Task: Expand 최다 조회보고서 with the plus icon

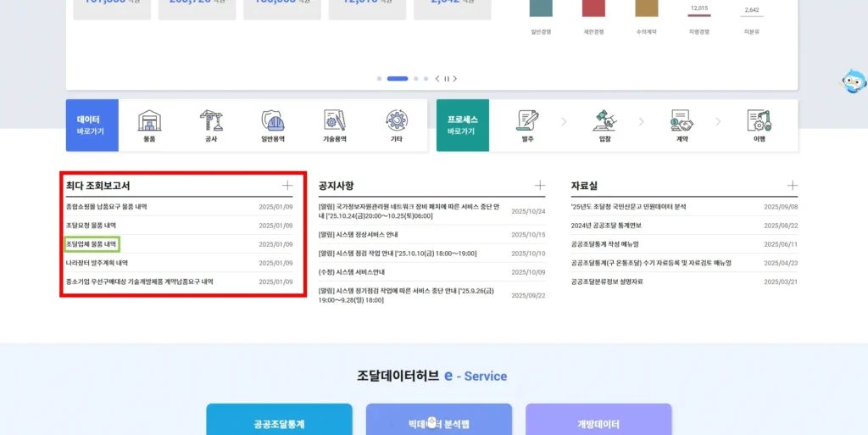Action: pyautogui.click(x=287, y=185)
